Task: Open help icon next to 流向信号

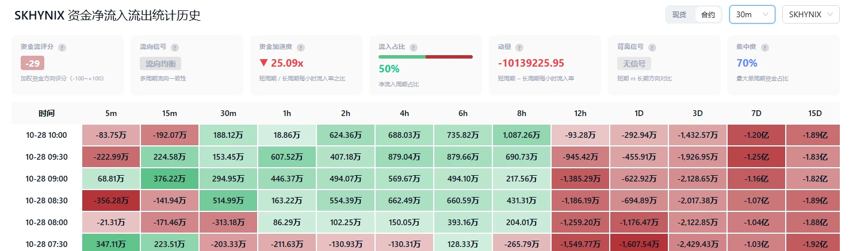Action: point(175,48)
